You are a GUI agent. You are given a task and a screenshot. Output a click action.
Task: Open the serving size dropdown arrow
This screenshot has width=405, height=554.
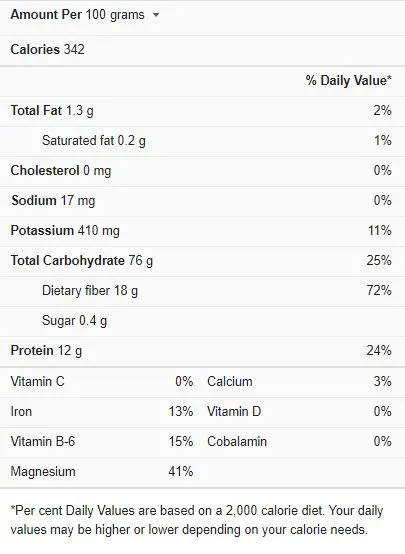(156, 15)
